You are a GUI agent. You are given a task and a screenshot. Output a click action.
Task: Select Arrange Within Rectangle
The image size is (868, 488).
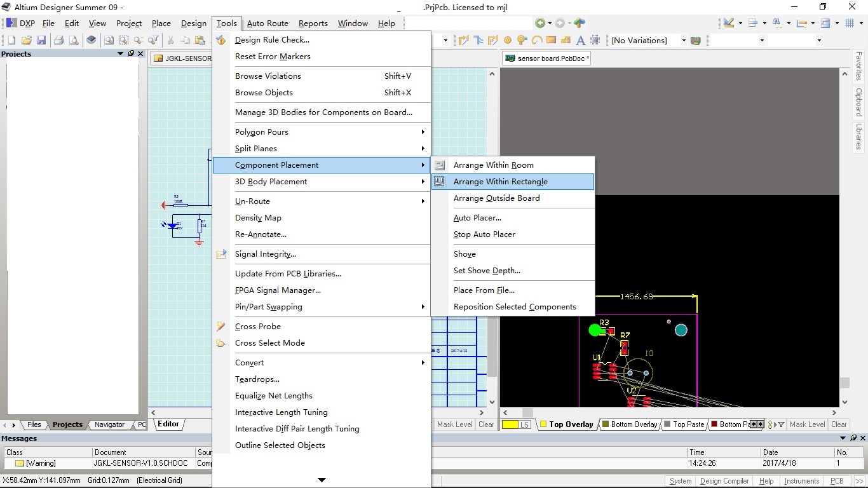point(513,182)
